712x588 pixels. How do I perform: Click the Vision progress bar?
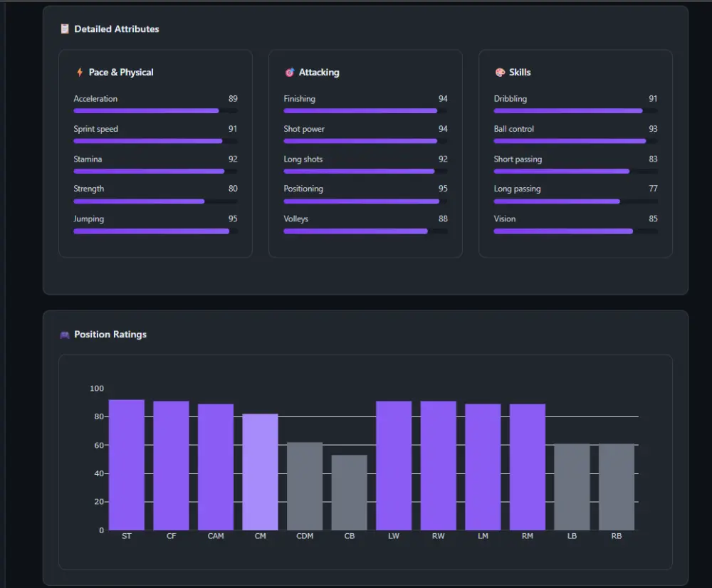tap(576, 231)
